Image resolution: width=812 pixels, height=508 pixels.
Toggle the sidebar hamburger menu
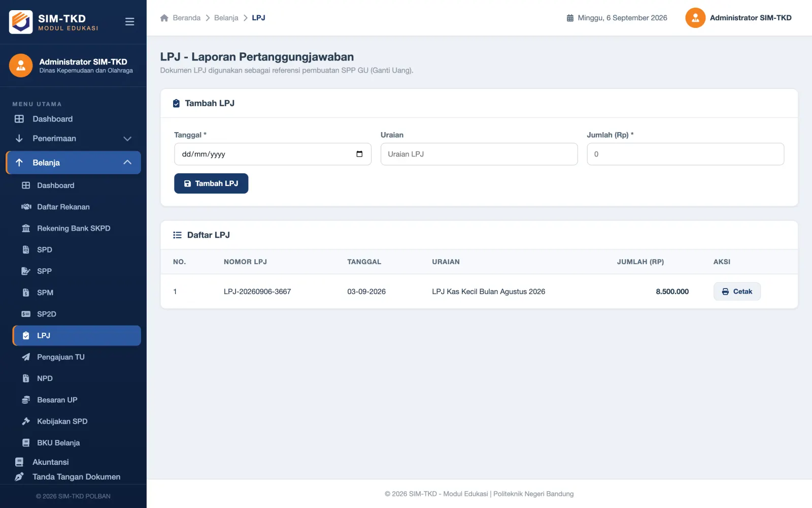tap(129, 21)
